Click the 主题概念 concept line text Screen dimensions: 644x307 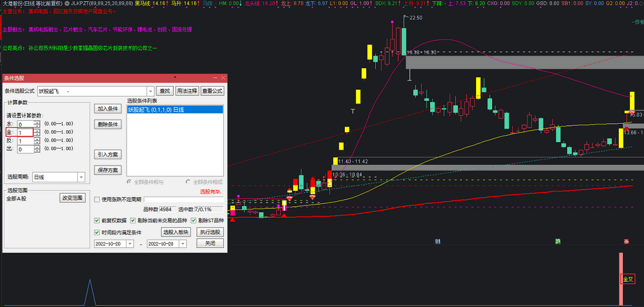coord(97,30)
